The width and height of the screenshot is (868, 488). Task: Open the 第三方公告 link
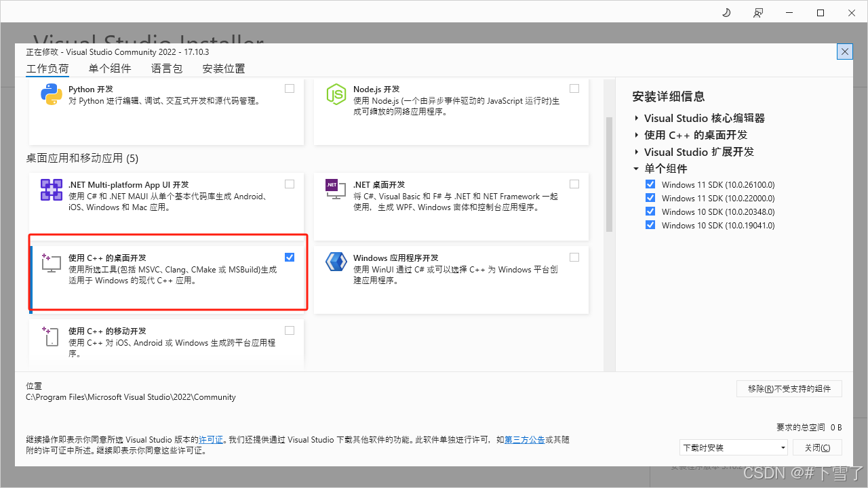click(525, 439)
